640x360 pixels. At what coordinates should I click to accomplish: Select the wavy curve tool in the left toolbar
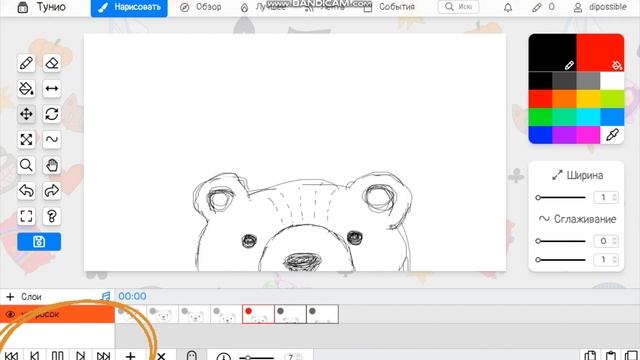click(52, 140)
